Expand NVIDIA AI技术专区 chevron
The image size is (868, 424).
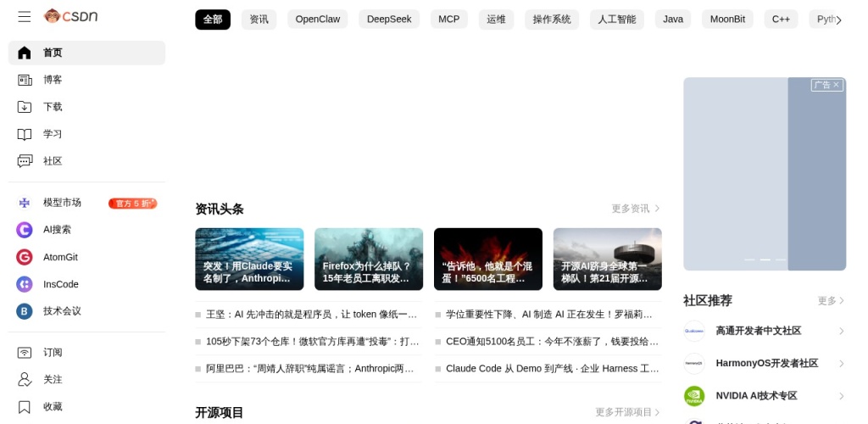841,396
